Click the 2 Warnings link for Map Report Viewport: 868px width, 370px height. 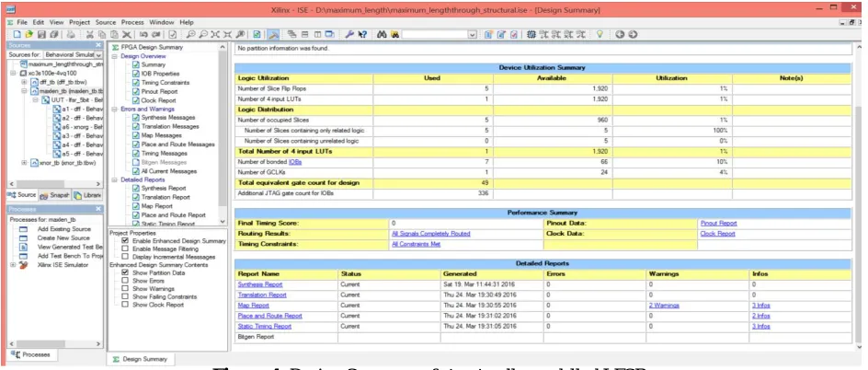tap(664, 306)
